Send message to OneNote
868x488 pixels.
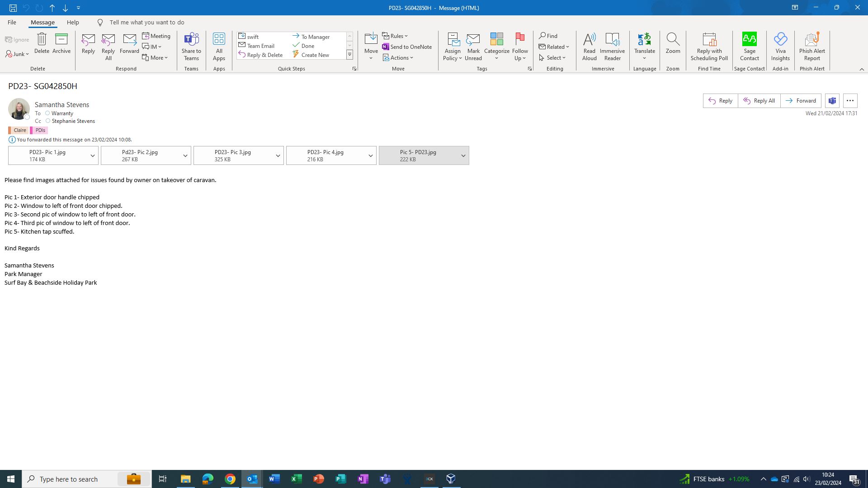[x=407, y=47]
